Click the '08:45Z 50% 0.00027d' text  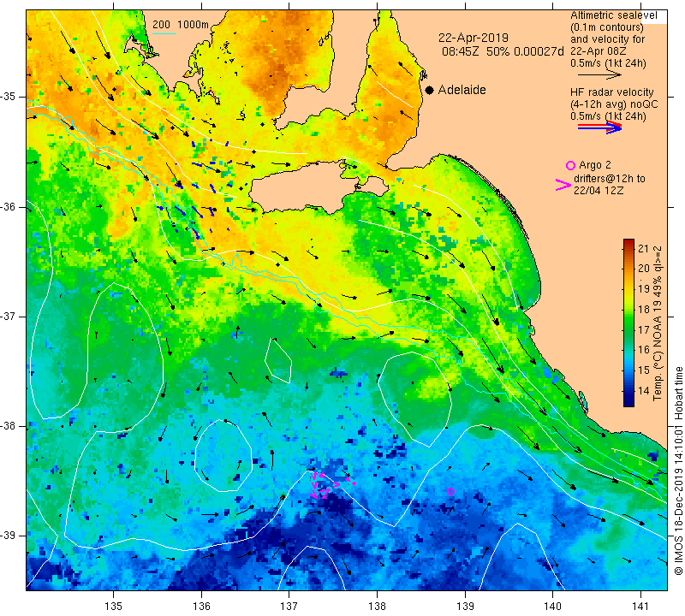pyautogui.click(x=503, y=51)
